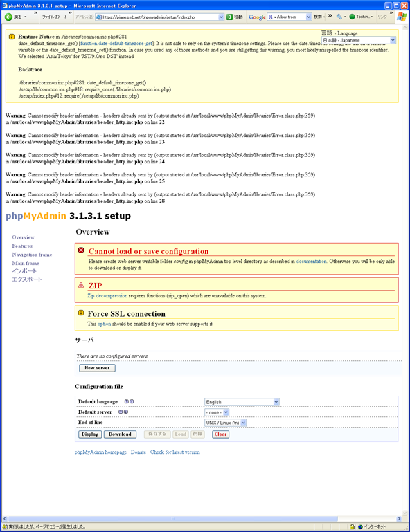The width and height of the screenshot is (410, 532).
Task: Click the red Clear button
Action: pos(220,434)
